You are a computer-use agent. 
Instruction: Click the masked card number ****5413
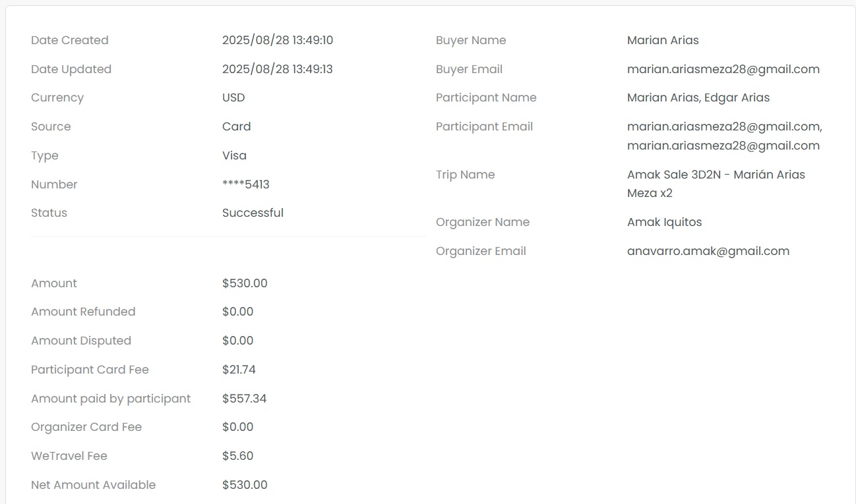click(245, 184)
